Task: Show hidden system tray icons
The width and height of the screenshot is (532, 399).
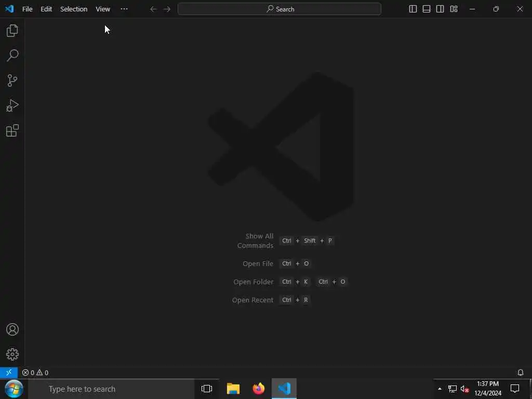Action: click(440, 389)
